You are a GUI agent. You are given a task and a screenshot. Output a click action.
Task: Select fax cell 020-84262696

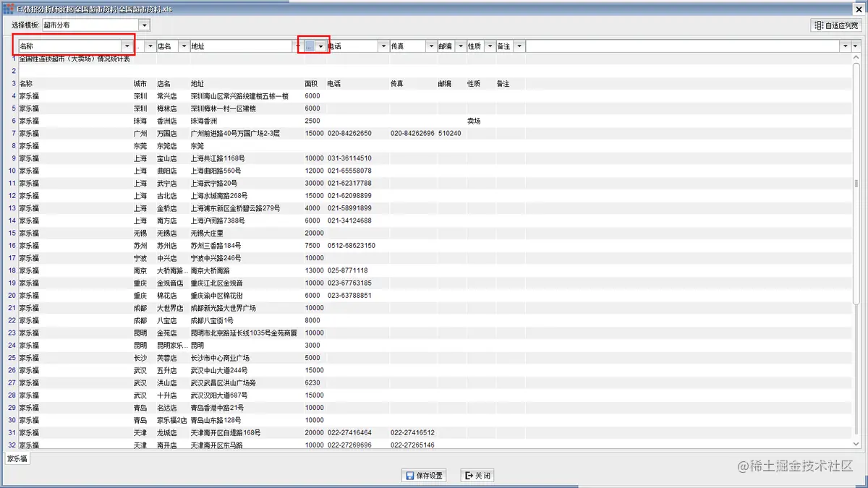(412, 134)
